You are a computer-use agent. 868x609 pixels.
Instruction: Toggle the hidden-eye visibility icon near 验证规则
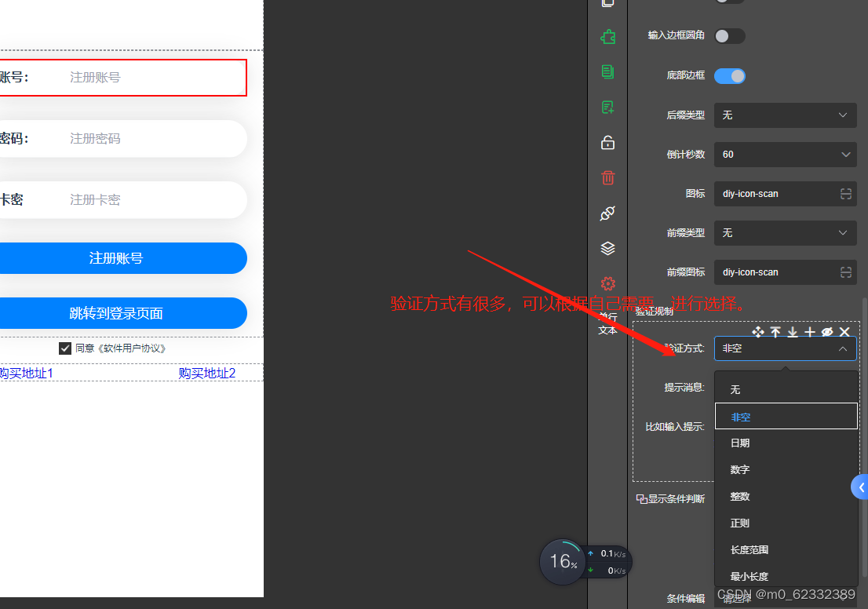pos(826,332)
